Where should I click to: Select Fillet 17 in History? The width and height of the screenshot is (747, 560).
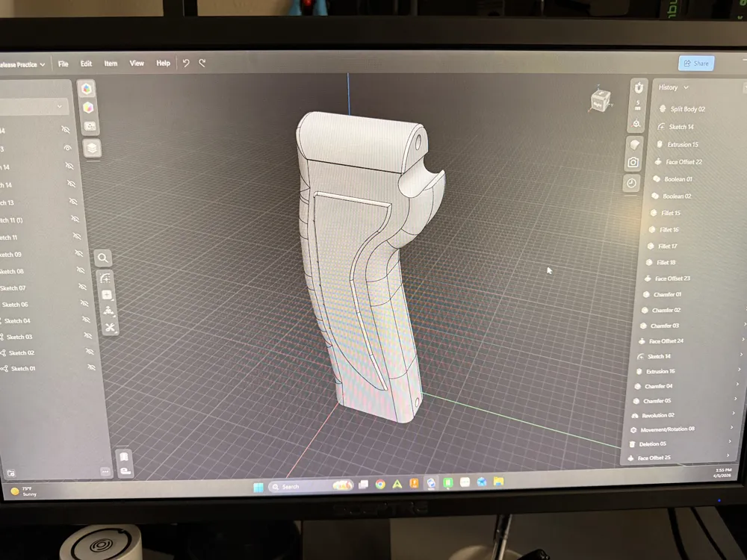pyautogui.click(x=662, y=246)
